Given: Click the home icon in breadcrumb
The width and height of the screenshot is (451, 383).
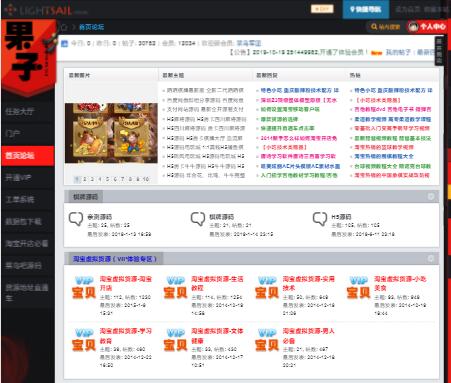Looking at the screenshot, I should pos(64,27).
